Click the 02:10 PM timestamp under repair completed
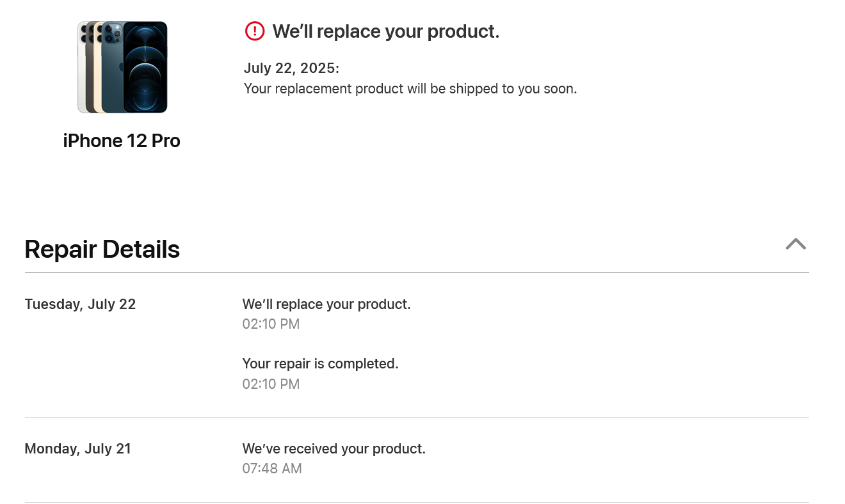This screenshot has height=504, width=845. coord(271,384)
